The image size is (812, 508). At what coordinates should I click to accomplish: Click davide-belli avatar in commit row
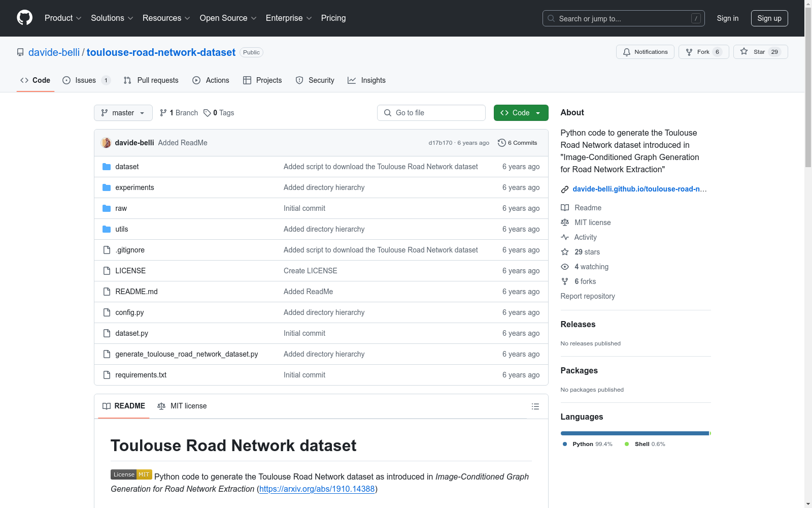click(106, 143)
